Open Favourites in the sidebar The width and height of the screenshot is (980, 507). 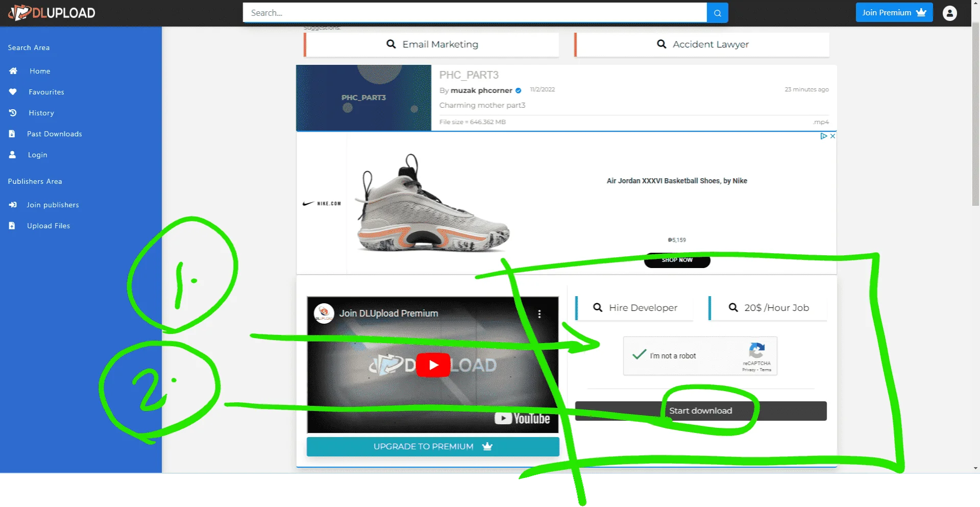[x=46, y=92]
